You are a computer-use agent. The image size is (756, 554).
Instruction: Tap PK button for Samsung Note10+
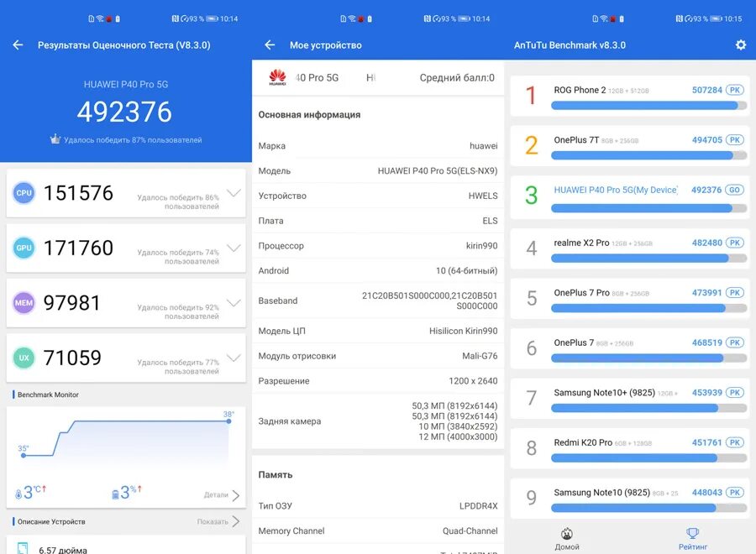tap(735, 393)
